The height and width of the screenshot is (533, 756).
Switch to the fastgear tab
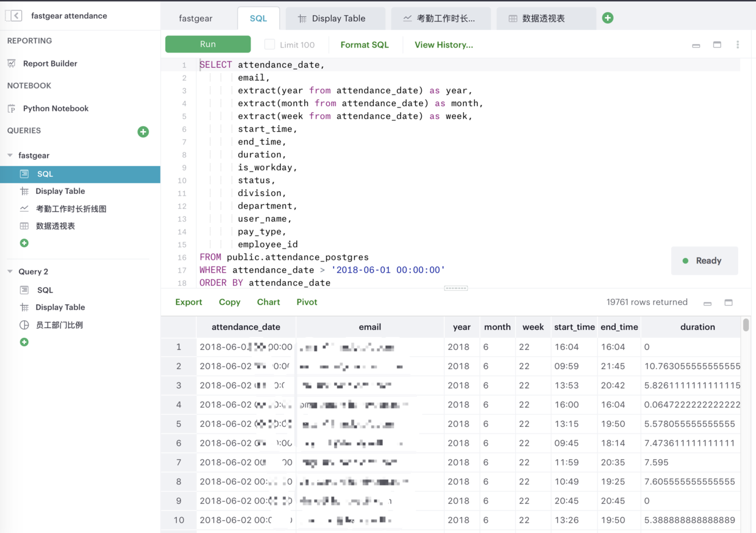click(196, 18)
